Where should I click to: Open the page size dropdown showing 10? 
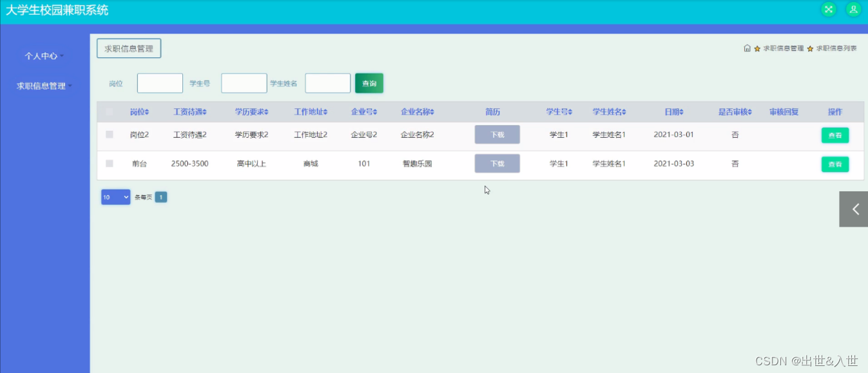115,197
